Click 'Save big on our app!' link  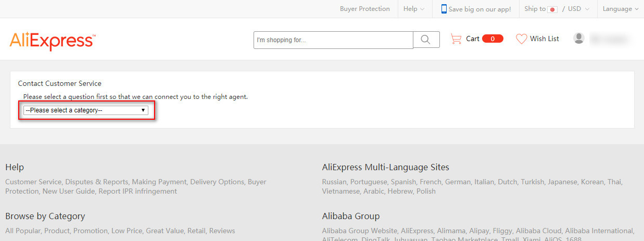[479, 9]
